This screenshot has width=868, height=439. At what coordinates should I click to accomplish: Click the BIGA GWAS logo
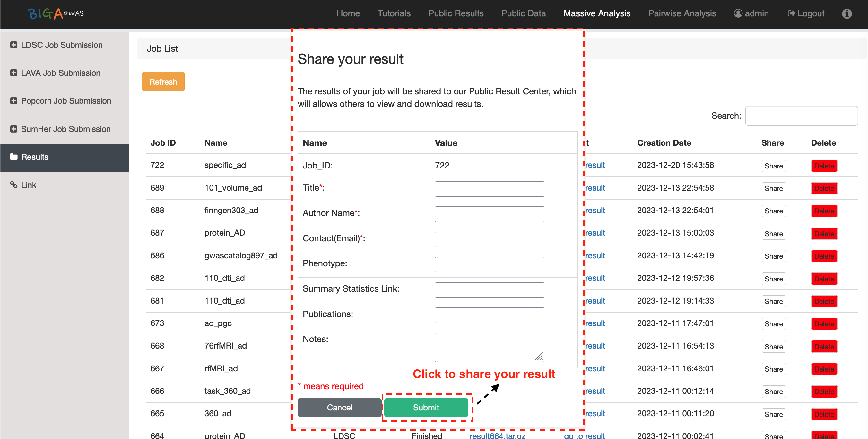(55, 13)
